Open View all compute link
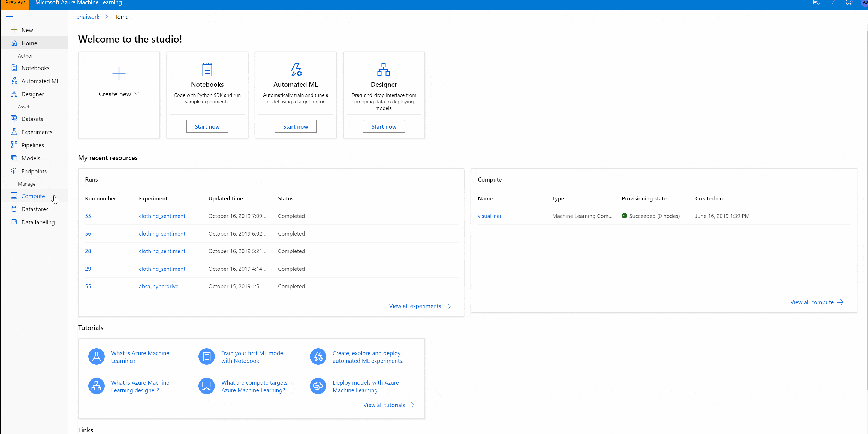This screenshot has width=868, height=434. [x=817, y=302]
